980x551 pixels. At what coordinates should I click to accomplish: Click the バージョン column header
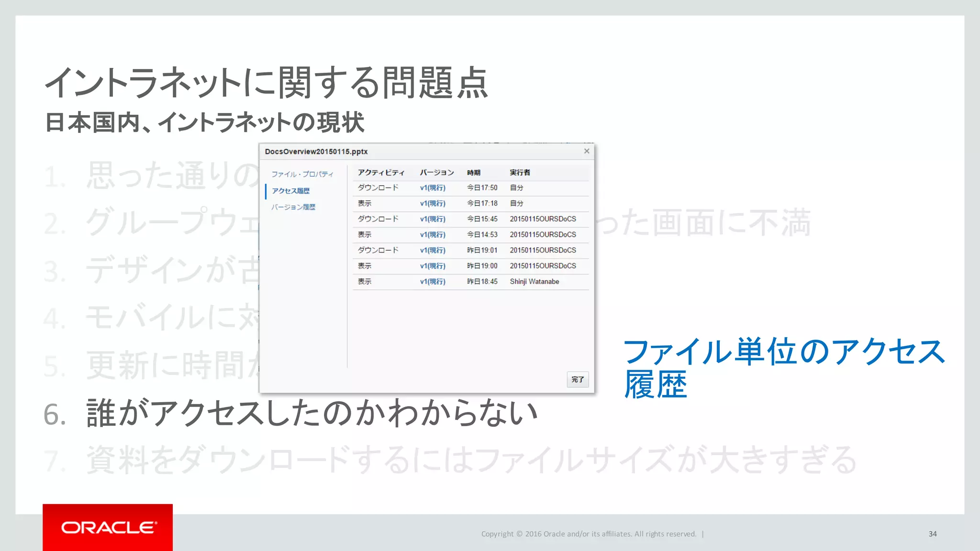437,173
